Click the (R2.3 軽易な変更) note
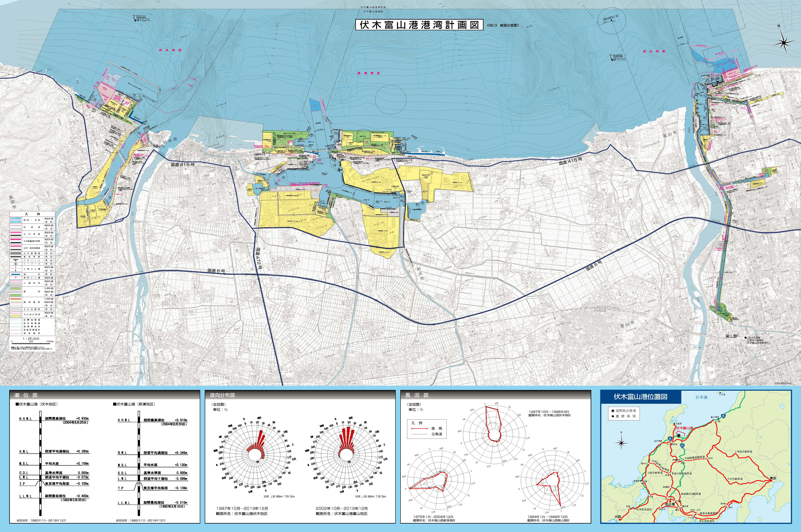Image resolution: width=801 pixels, height=532 pixels. tap(503, 25)
